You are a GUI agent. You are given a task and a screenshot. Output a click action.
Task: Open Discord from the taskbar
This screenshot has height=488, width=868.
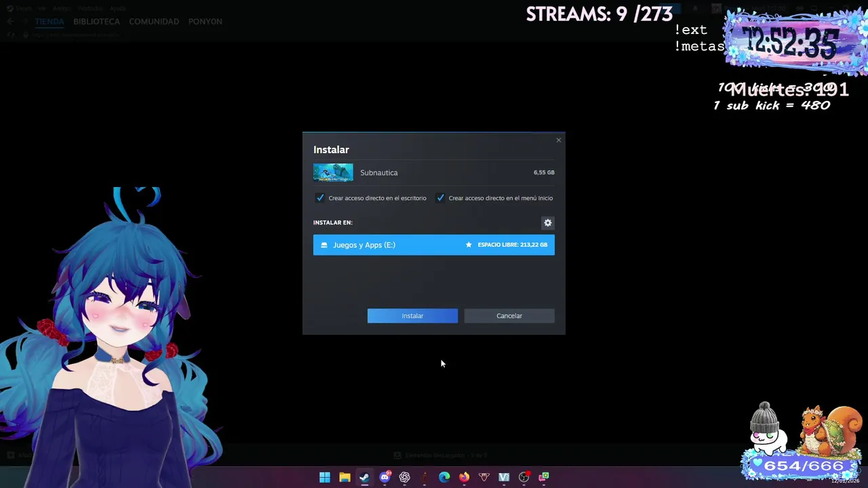click(x=384, y=477)
